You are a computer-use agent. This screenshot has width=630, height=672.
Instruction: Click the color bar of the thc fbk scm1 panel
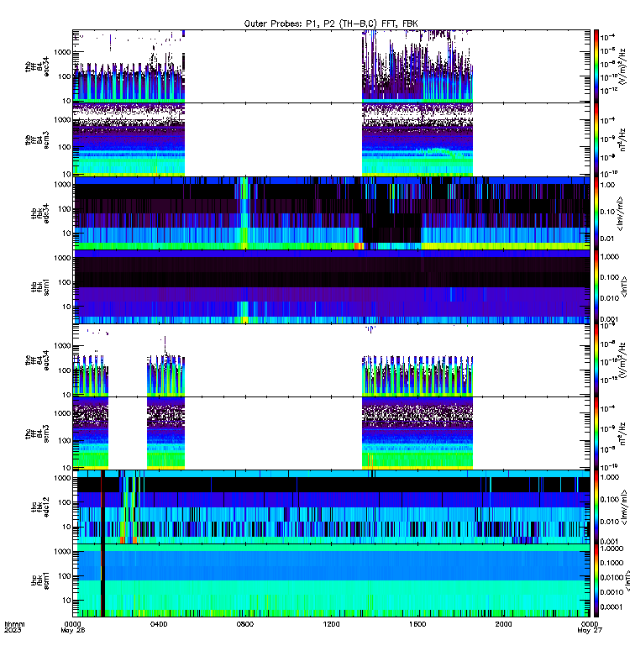(x=596, y=580)
